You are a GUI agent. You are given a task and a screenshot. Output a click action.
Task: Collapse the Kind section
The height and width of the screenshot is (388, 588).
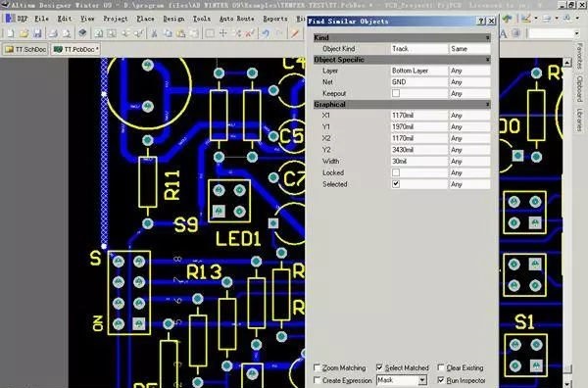[x=487, y=38]
